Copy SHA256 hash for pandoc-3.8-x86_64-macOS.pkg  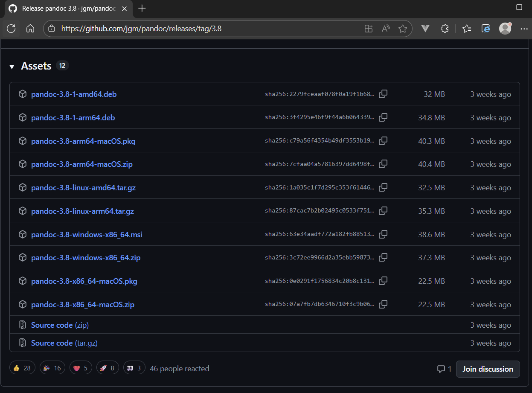[383, 281]
